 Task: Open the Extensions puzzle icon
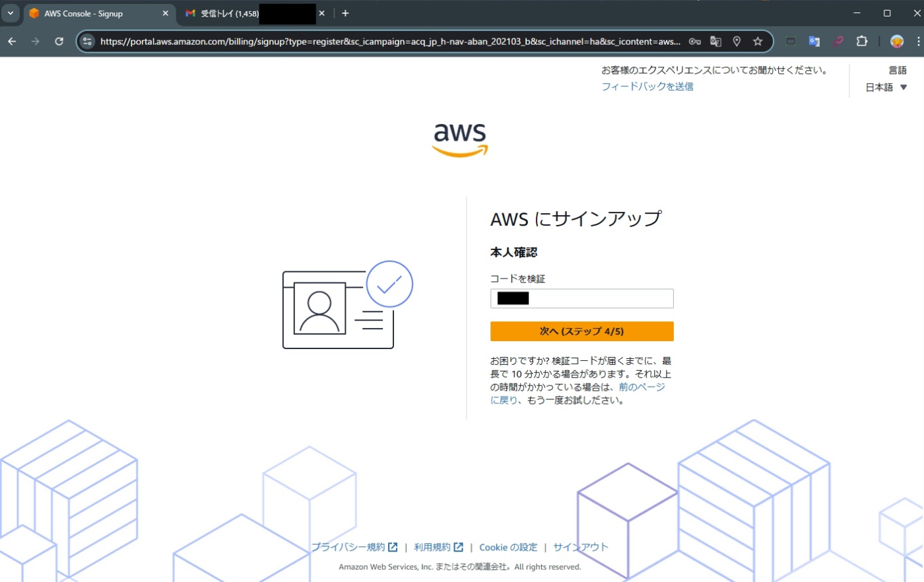coord(861,41)
